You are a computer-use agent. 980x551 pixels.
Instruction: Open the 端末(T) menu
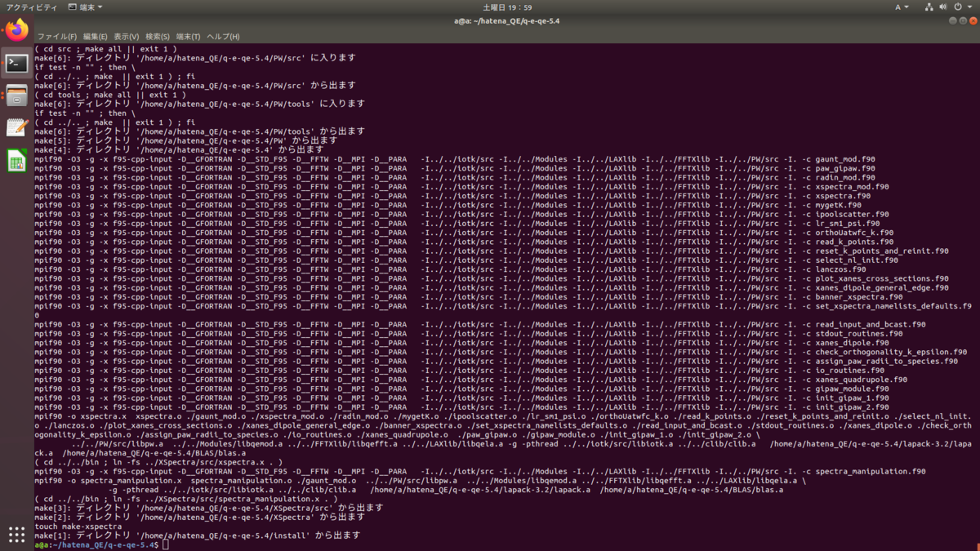pyautogui.click(x=189, y=37)
